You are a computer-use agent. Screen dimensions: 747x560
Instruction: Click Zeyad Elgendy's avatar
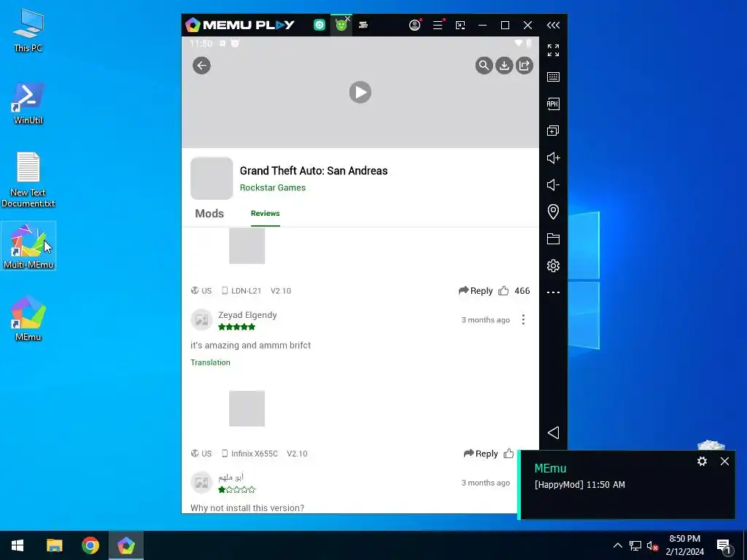pyautogui.click(x=201, y=319)
